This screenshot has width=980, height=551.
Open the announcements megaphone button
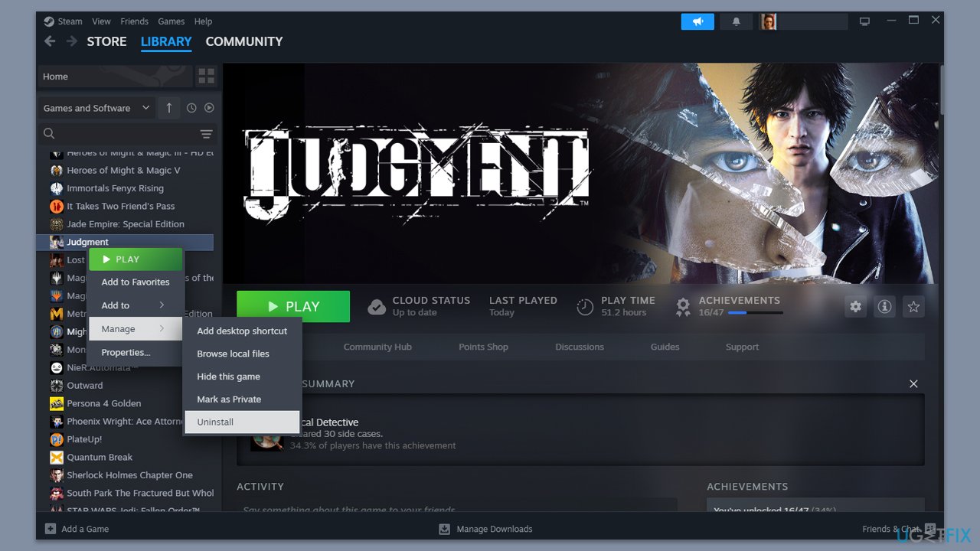tap(697, 21)
